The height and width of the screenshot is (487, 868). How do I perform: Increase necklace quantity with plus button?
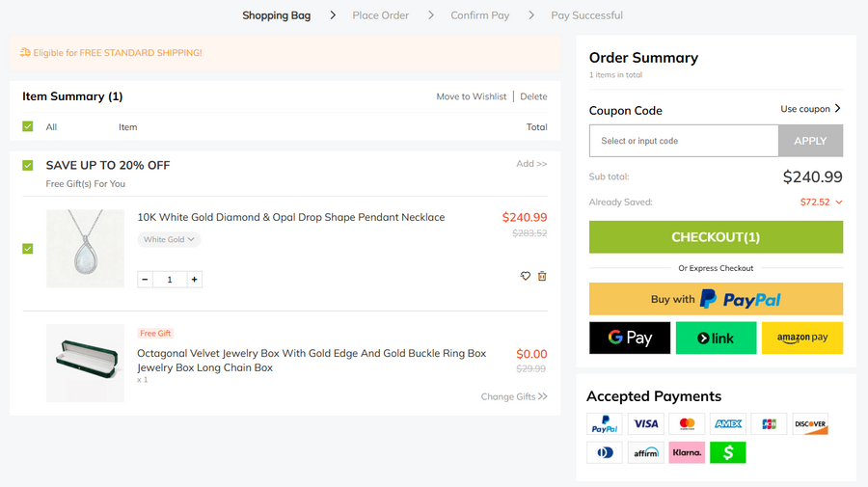(194, 280)
